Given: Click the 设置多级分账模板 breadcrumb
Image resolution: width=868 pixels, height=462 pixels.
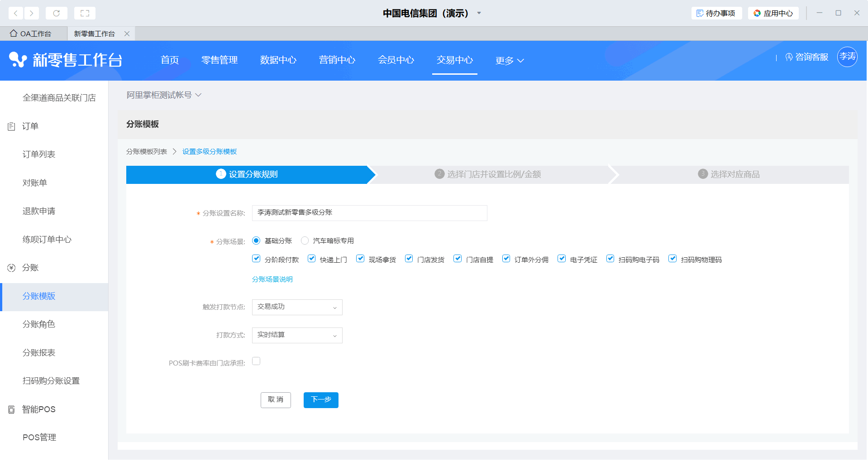Looking at the screenshot, I should point(210,152).
